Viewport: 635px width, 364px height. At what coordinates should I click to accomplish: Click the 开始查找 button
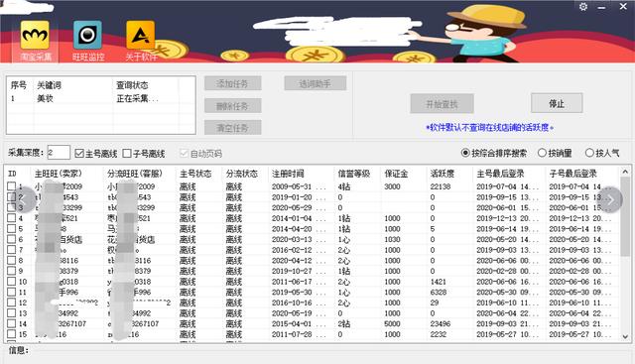point(442,104)
